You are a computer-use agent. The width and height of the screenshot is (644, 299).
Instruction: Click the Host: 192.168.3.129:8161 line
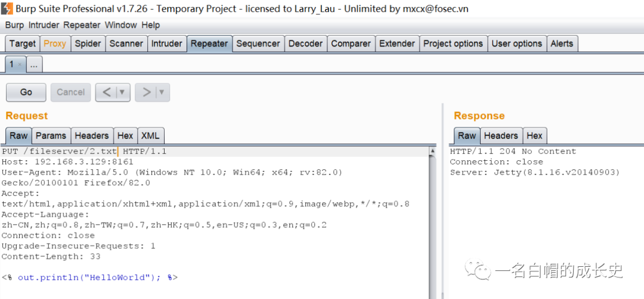tap(68, 162)
